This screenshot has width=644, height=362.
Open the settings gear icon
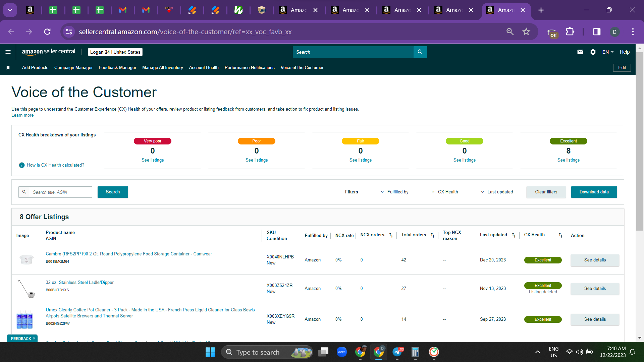(593, 52)
